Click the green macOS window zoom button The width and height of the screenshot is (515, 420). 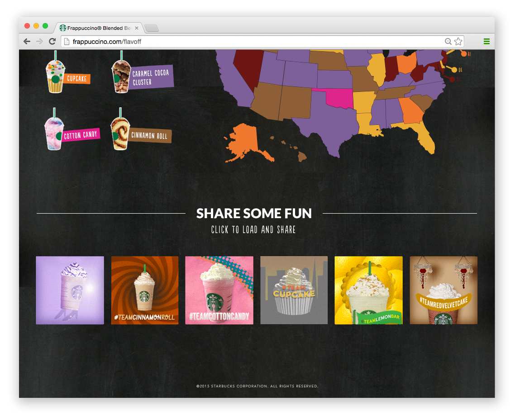click(x=45, y=26)
